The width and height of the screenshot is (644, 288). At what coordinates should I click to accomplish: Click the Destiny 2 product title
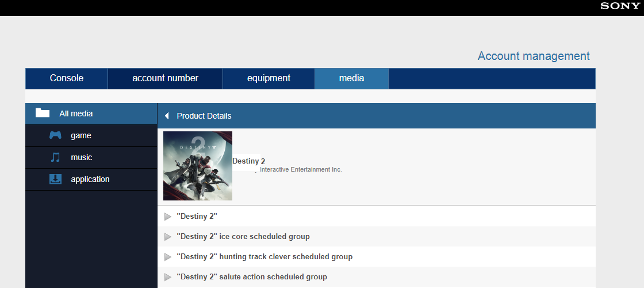tap(249, 161)
